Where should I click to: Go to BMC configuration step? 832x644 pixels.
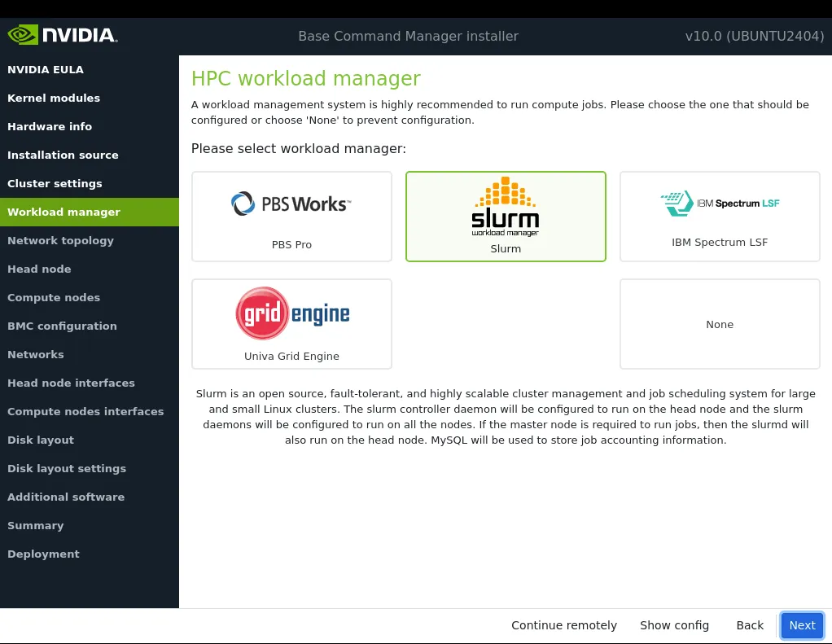(90, 326)
